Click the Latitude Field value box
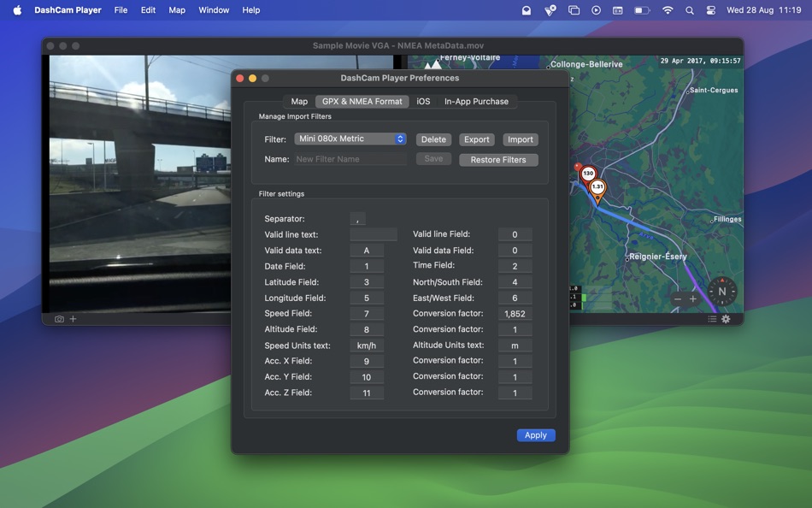This screenshot has height=508, width=812. (x=367, y=282)
